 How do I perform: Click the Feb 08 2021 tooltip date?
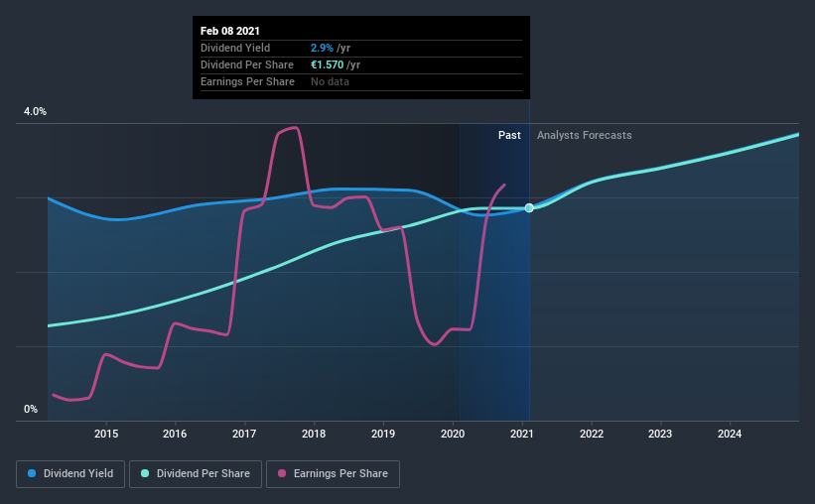[x=229, y=31]
